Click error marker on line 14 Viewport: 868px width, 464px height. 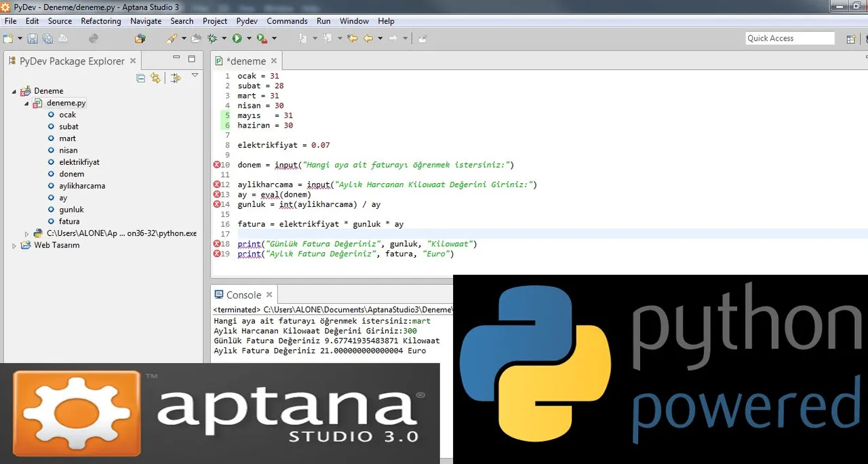click(x=217, y=204)
